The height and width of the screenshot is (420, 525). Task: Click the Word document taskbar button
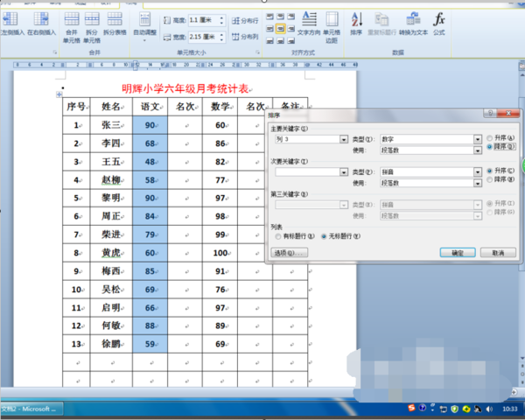click(31, 409)
